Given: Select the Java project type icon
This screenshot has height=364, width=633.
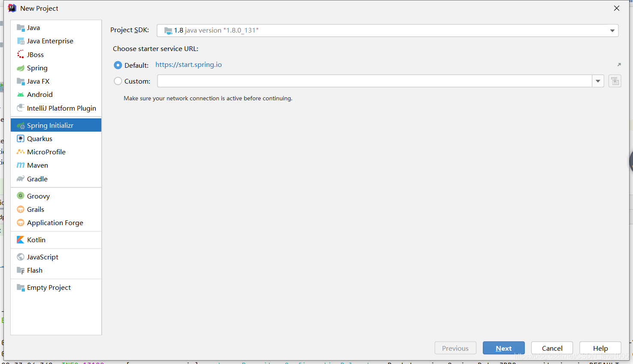Looking at the screenshot, I should coord(20,28).
